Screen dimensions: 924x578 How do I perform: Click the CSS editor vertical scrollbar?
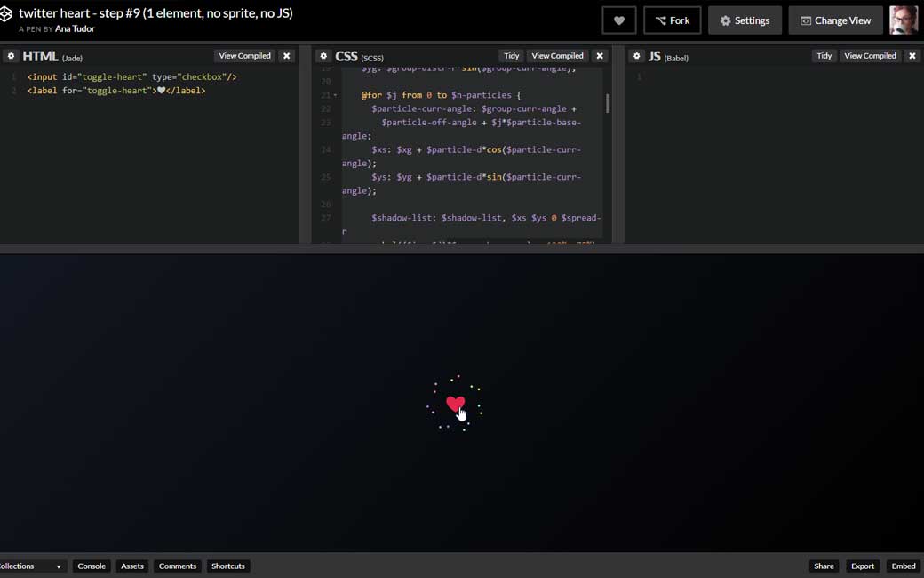pyautogui.click(x=608, y=104)
